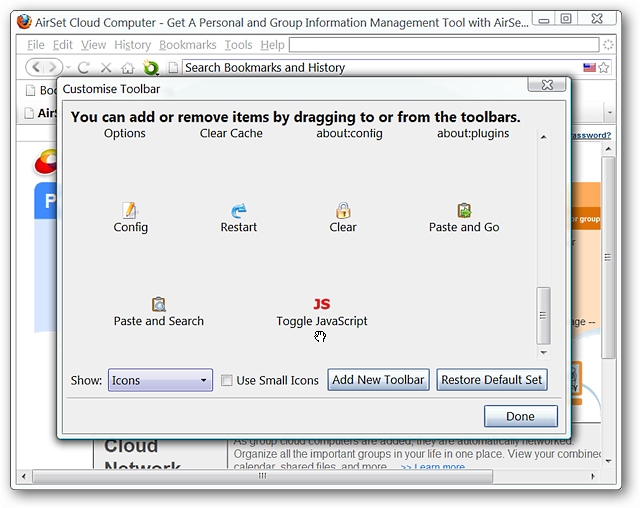Enable Use Small Icons checkbox

pyautogui.click(x=227, y=380)
